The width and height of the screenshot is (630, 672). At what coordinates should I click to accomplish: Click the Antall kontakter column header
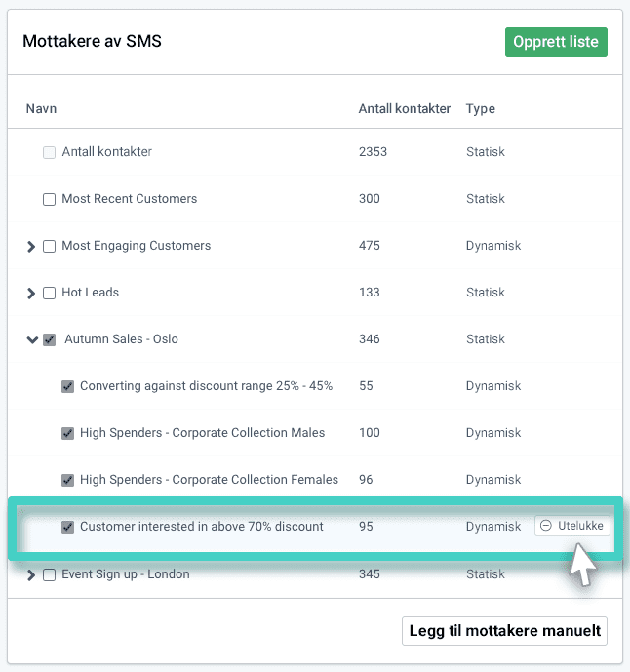point(404,109)
